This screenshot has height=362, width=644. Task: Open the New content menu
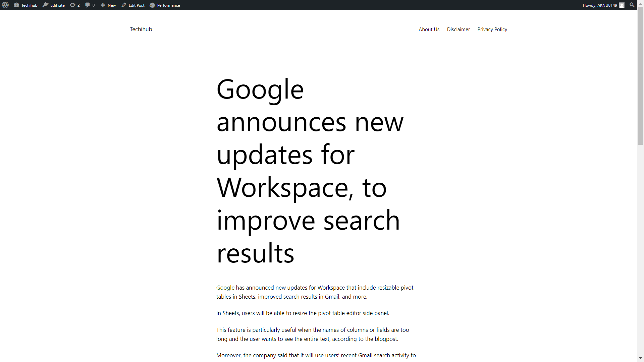pos(108,5)
